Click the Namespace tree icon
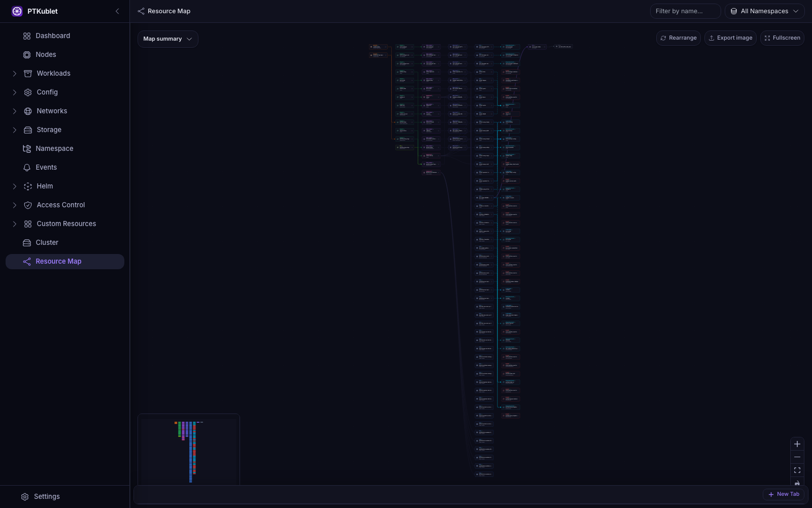This screenshot has width=812, height=508. coord(27,149)
